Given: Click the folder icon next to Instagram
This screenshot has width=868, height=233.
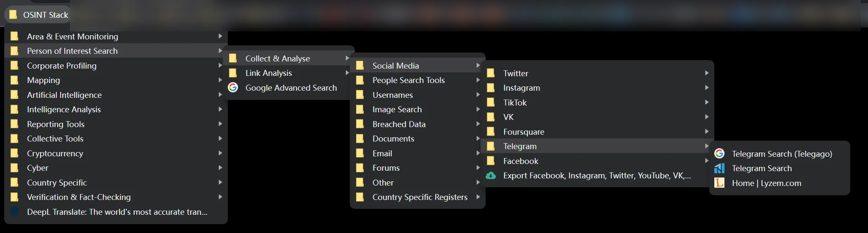Looking at the screenshot, I should [491, 88].
